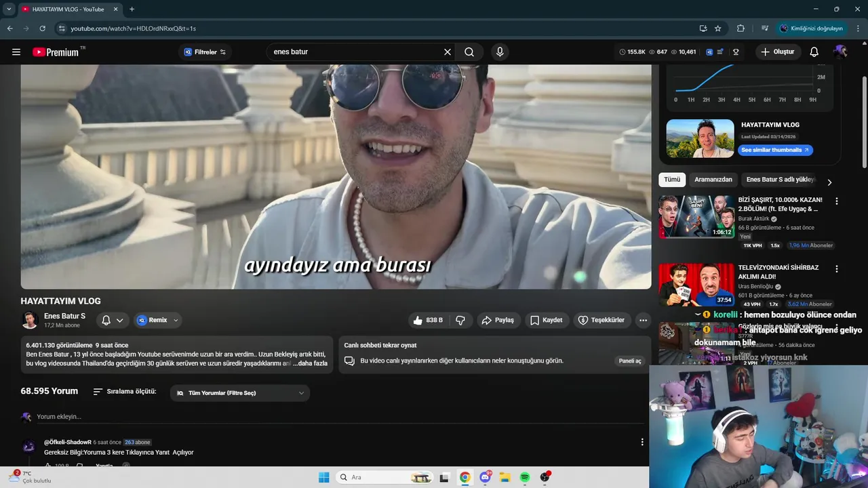Open BİZİ ŞAŞIRT 10.000₺ KAZAN thumbnail

[x=696, y=217]
